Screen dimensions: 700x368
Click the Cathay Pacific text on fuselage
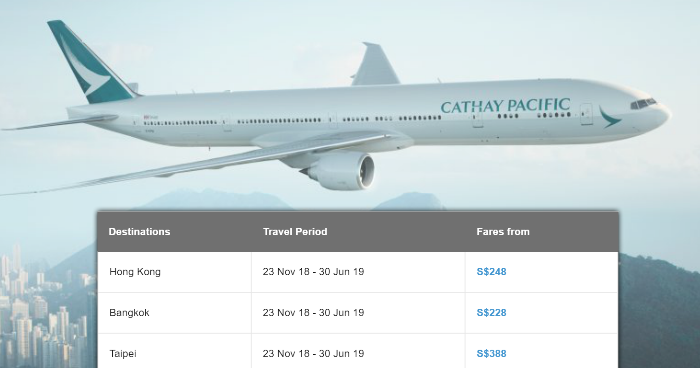[505, 106]
